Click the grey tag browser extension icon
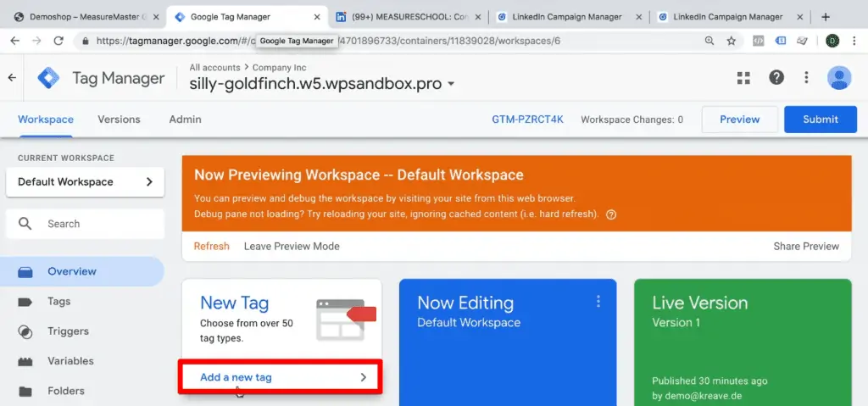Screen dimensions: 868x406 [x=802, y=41]
